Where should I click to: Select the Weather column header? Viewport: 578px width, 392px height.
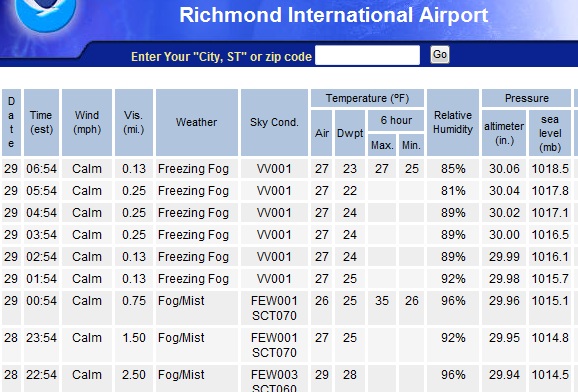197,122
